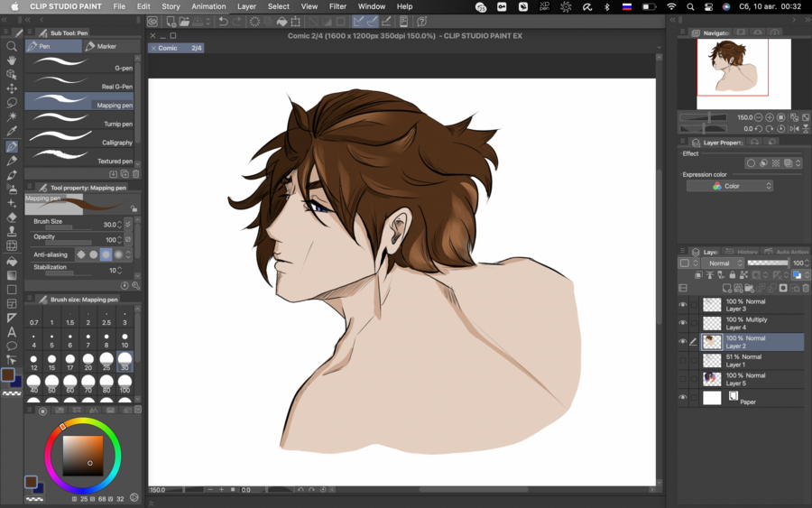Switch to the Marker sub tool tab
This screenshot has width=812, height=508.
(106, 46)
